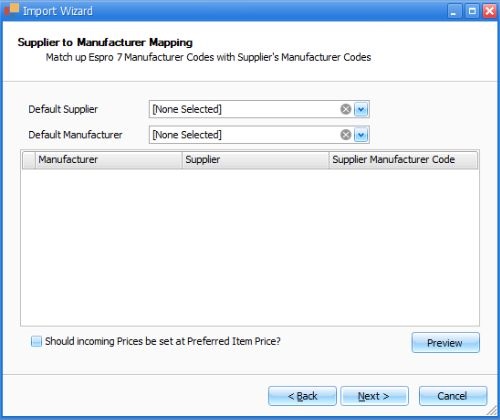Clear the Default Supplier selection with the X icon
Viewport: 500px width, 420px height.
coord(346,109)
